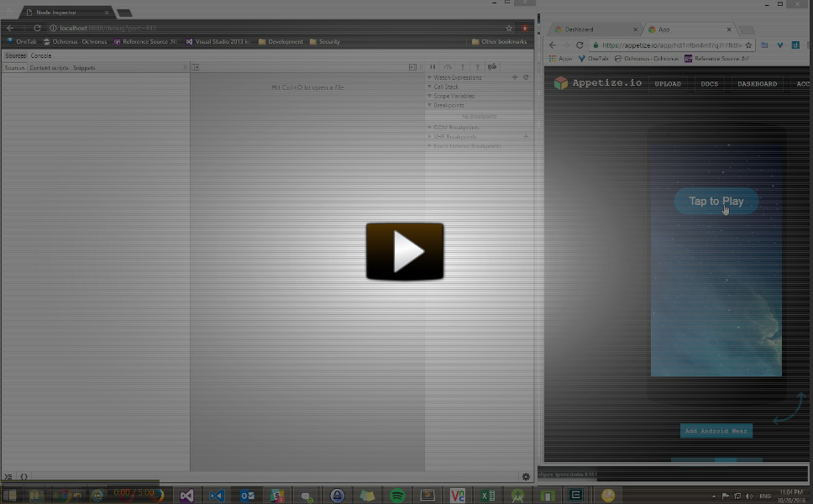Play the video with the center play button
Viewport: 813px width, 504px height.
coord(405,251)
